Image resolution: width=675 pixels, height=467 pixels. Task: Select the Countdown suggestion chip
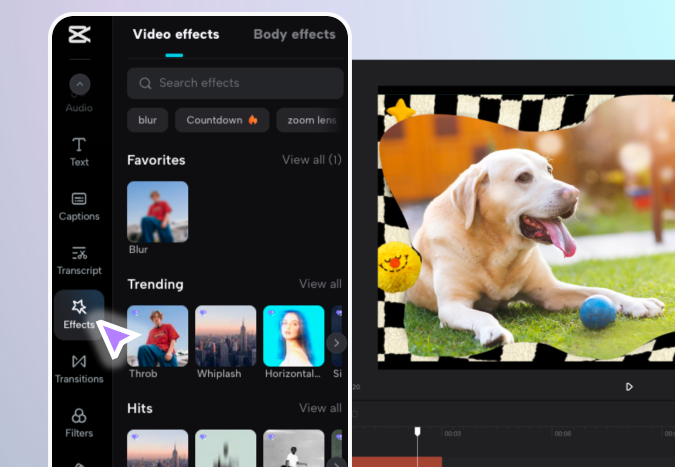pos(222,120)
